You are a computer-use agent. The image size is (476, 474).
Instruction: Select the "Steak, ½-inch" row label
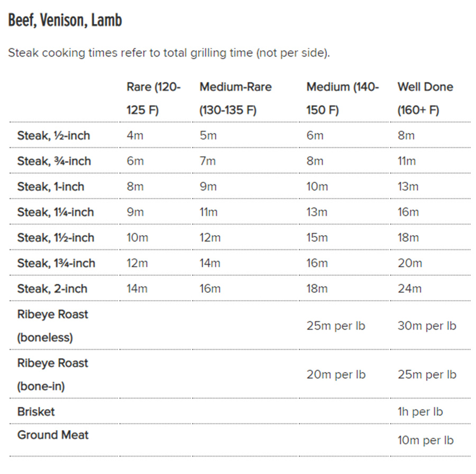53,136
